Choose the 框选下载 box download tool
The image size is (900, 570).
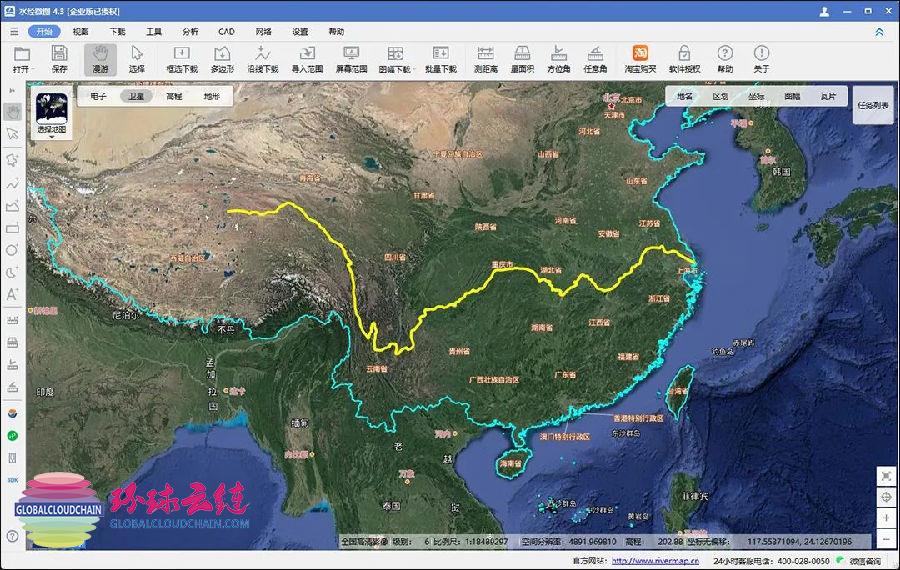click(181, 59)
